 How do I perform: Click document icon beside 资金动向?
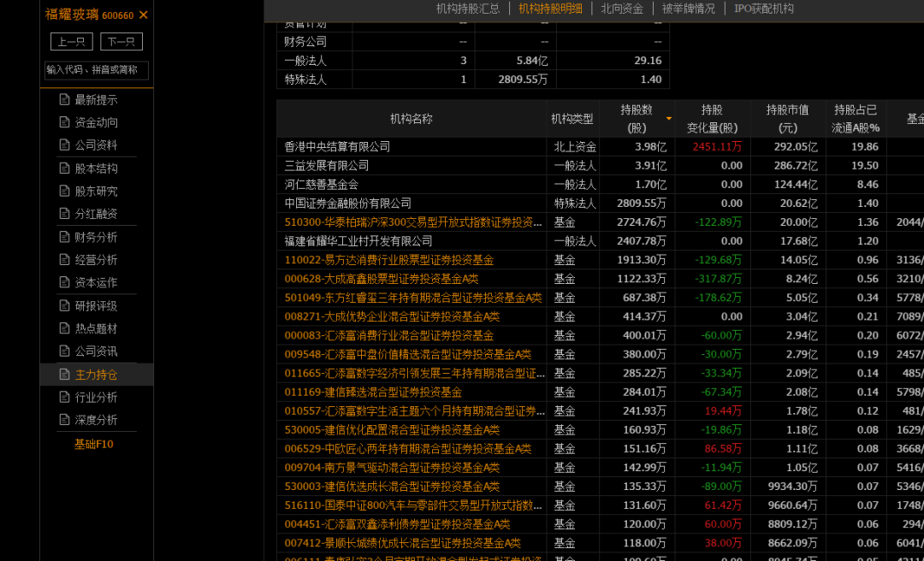tap(64, 122)
